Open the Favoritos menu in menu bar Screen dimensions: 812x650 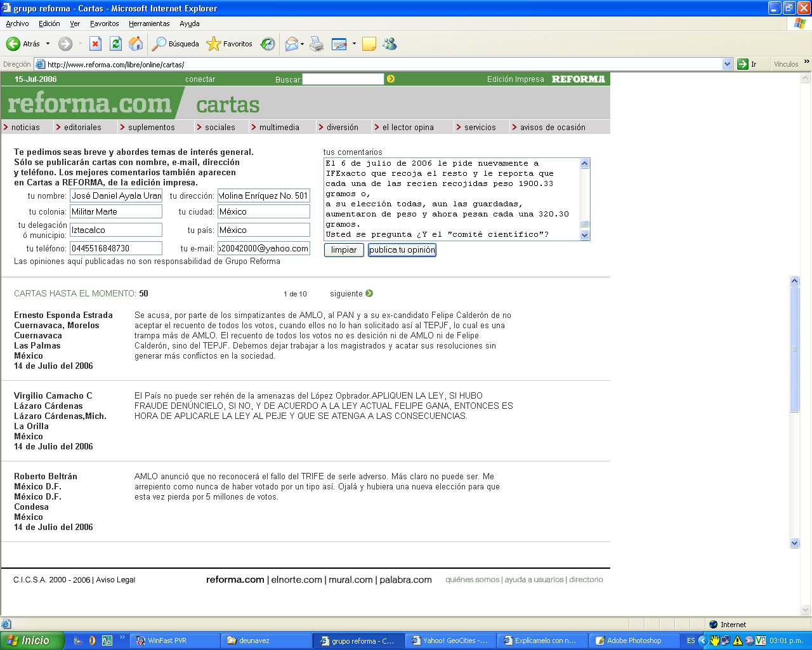pyautogui.click(x=104, y=23)
